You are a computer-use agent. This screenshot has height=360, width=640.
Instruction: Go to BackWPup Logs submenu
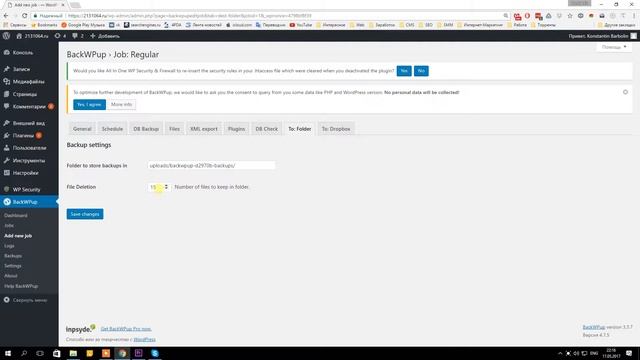pyautogui.click(x=9, y=246)
